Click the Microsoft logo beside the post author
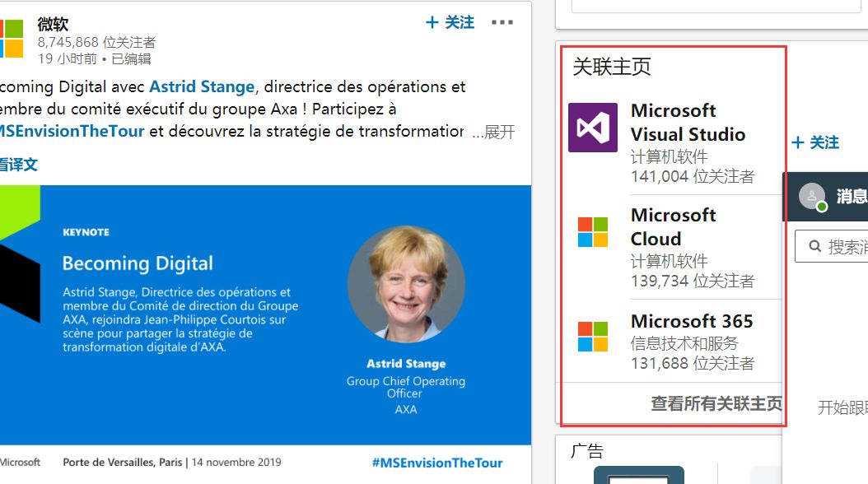868x484 pixels. point(12,39)
